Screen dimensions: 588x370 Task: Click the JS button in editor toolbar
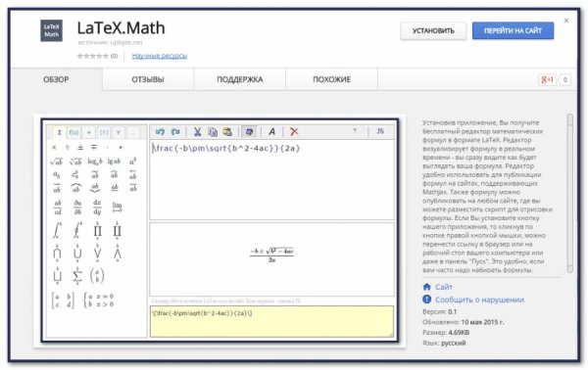pos(380,131)
